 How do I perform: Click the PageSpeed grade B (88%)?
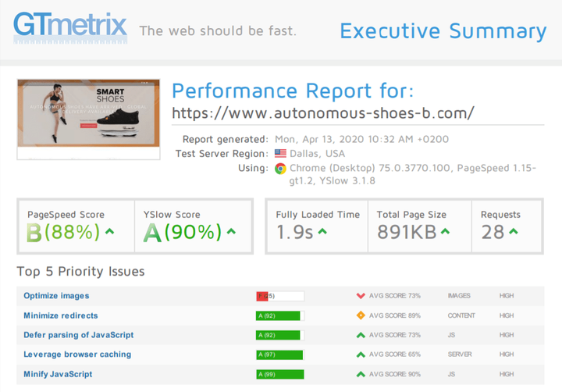(x=63, y=232)
